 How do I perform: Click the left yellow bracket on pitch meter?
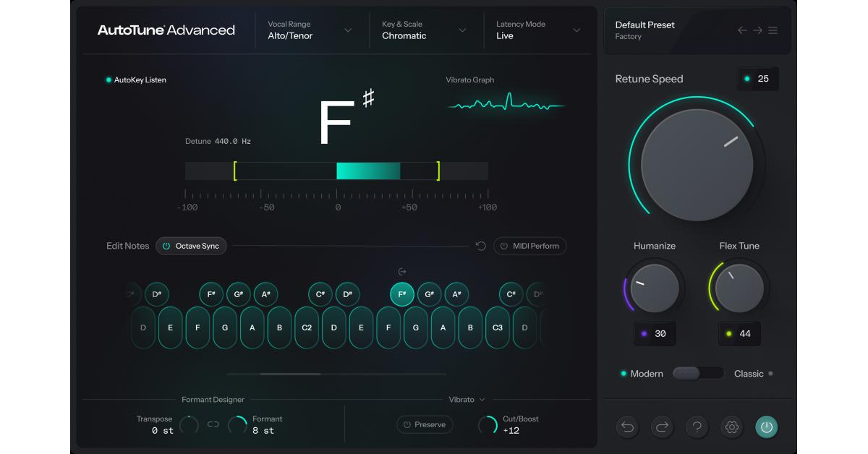click(x=235, y=171)
